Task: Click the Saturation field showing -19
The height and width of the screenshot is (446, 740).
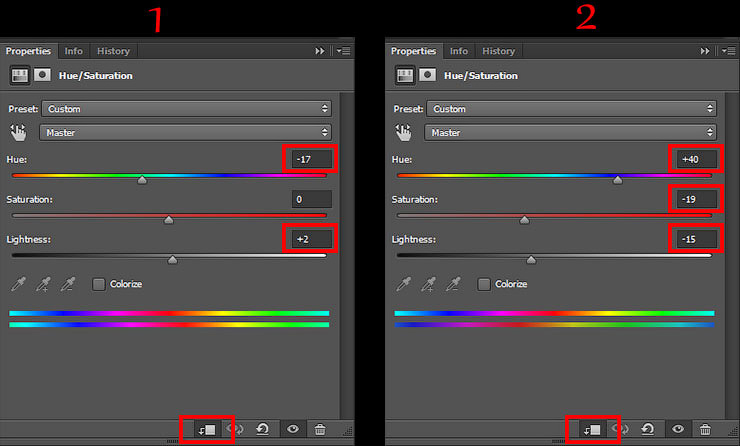Action: (697, 199)
